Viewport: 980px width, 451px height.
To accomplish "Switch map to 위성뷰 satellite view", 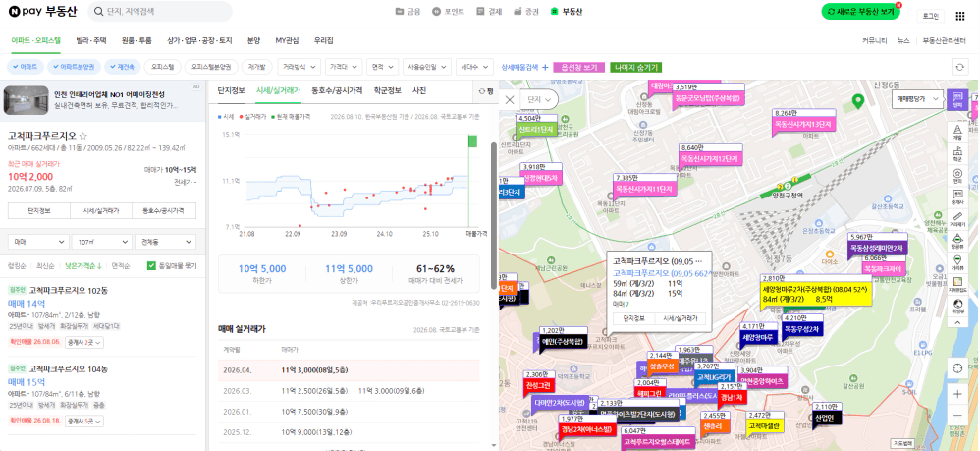I will coord(956,306).
